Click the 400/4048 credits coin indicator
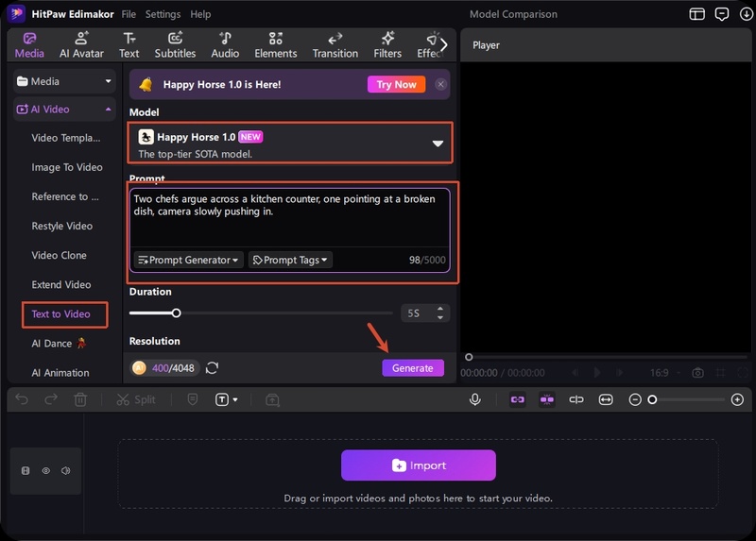Image resolution: width=756 pixels, height=541 pixels. click(164, 368)
